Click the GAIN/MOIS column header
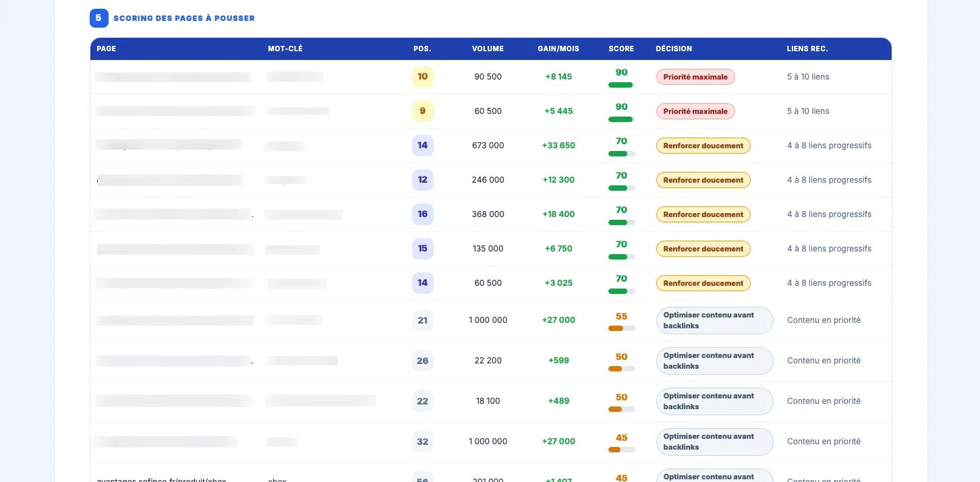The width and height of the screenshot is (980, 482). click(x=558, y=49)
